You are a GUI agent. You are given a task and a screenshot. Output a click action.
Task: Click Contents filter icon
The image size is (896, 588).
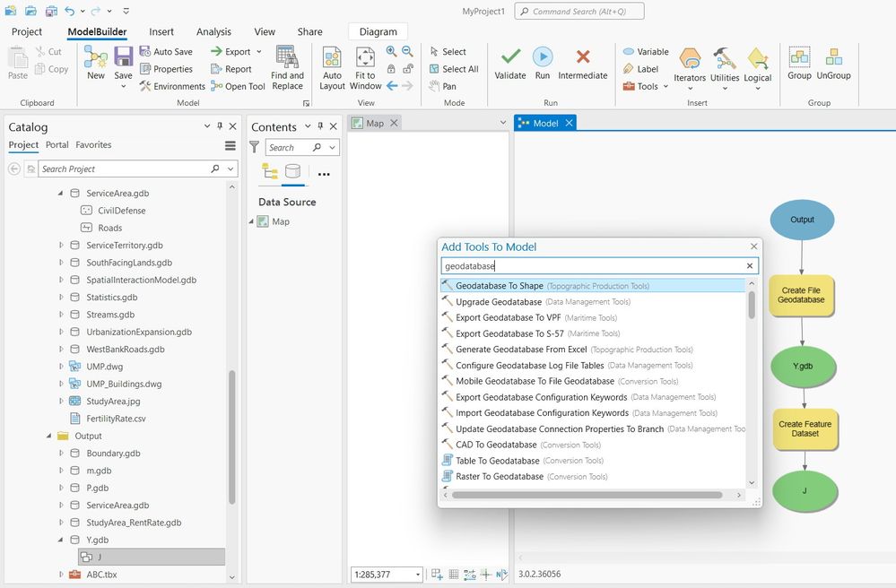(x=255, y=147)
